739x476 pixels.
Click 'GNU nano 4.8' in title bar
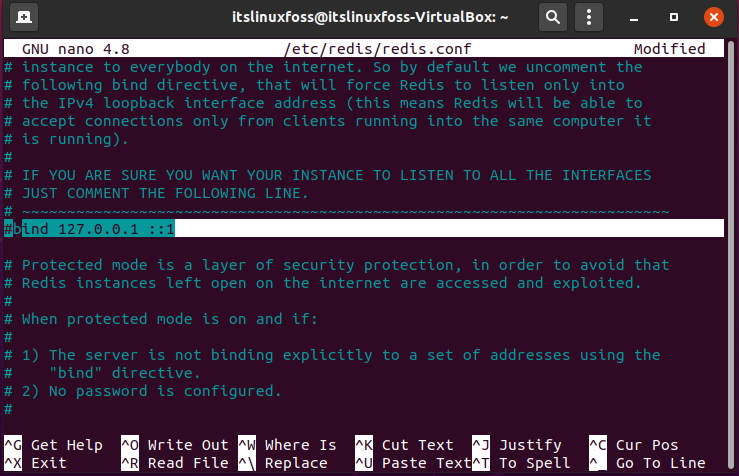pyautogui.click(x=75, y=49)
